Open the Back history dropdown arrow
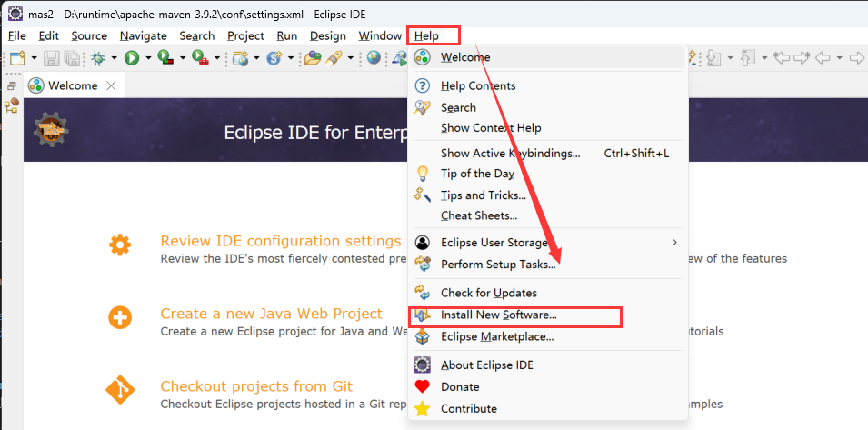868x430 pixels. click(840, 57)
